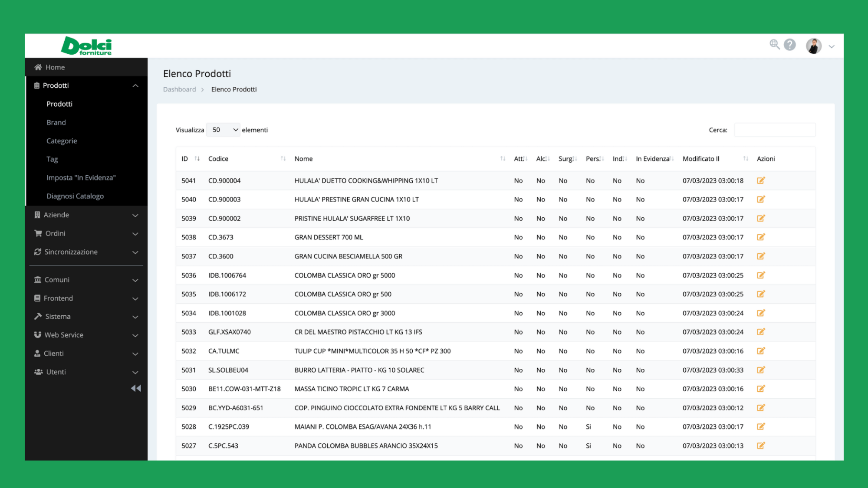The width and height of the screenshot is (868, 488).
Task: Edit product 5039 PRISTINE HULALA' SUGARFREE
Action: click(x=761, y=218)
